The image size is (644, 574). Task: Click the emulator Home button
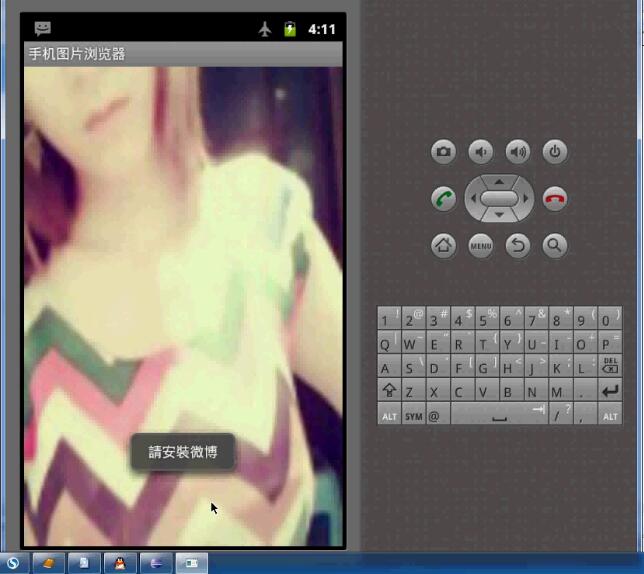tap(443, 246)
